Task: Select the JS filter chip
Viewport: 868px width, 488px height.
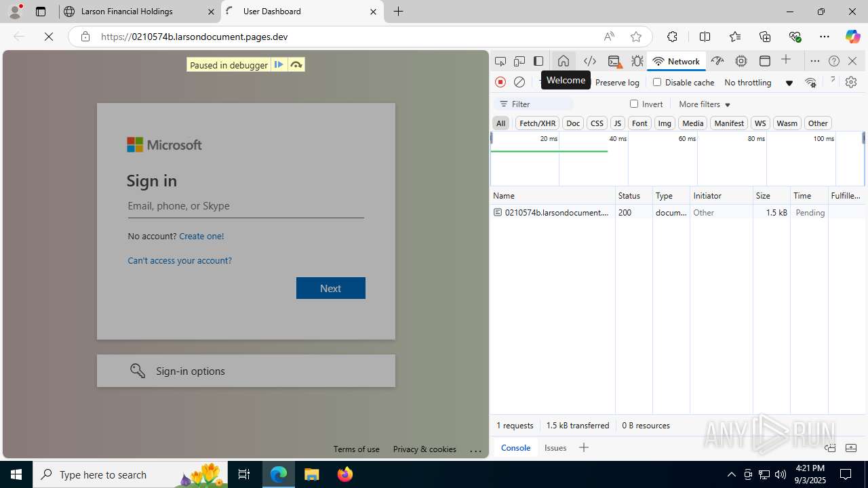Action: click(x=617, y=123)
